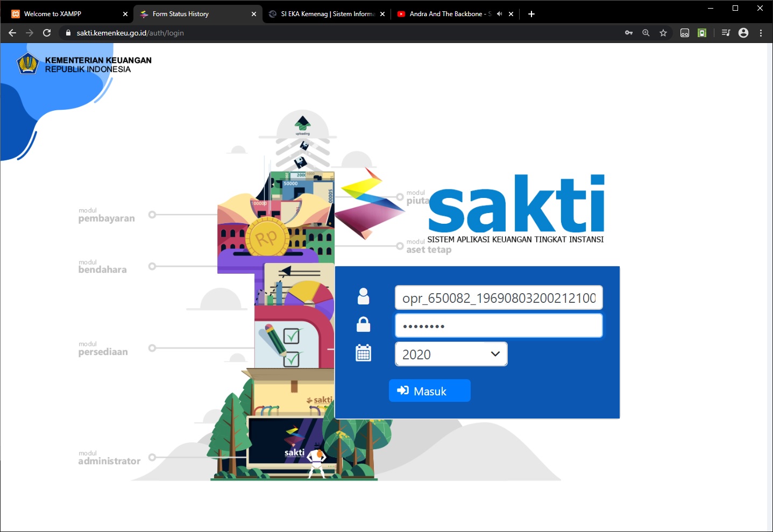Click the Kementerian Keuangan logo

pyautogui.click(x=27, y=64)
